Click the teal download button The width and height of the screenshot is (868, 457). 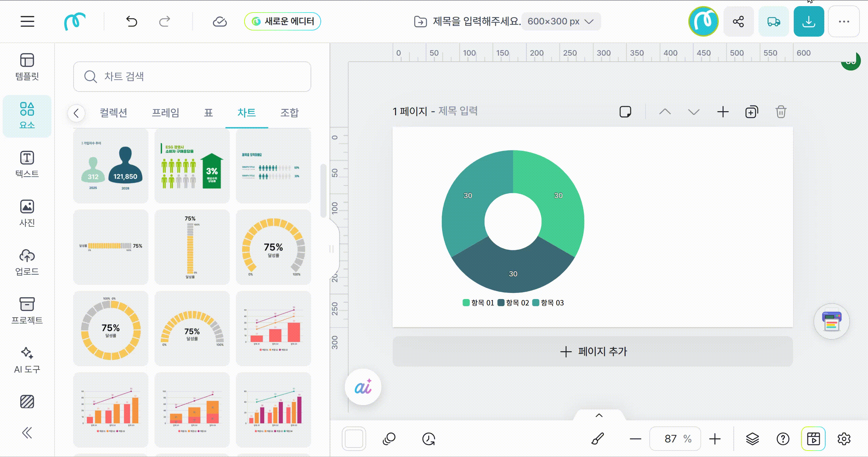808,22
